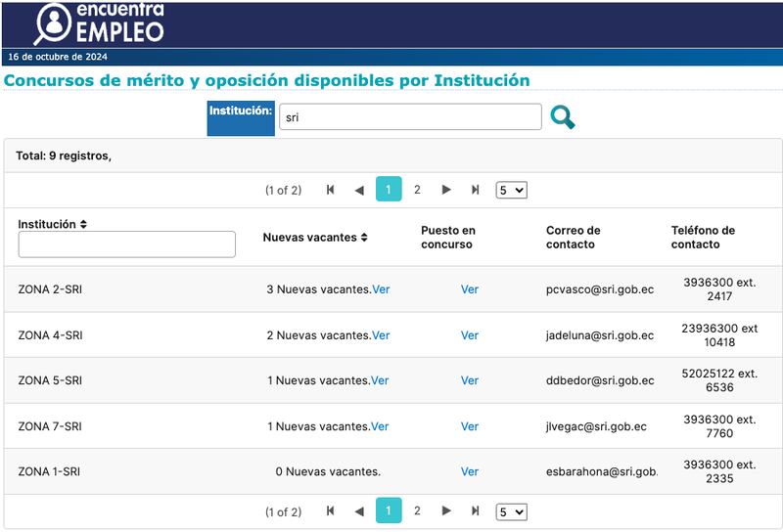Open Puesto en concurso Ver for ZONA 1-SRI
Viewport: 783px width, 532px height.
(x=470, y=471)
